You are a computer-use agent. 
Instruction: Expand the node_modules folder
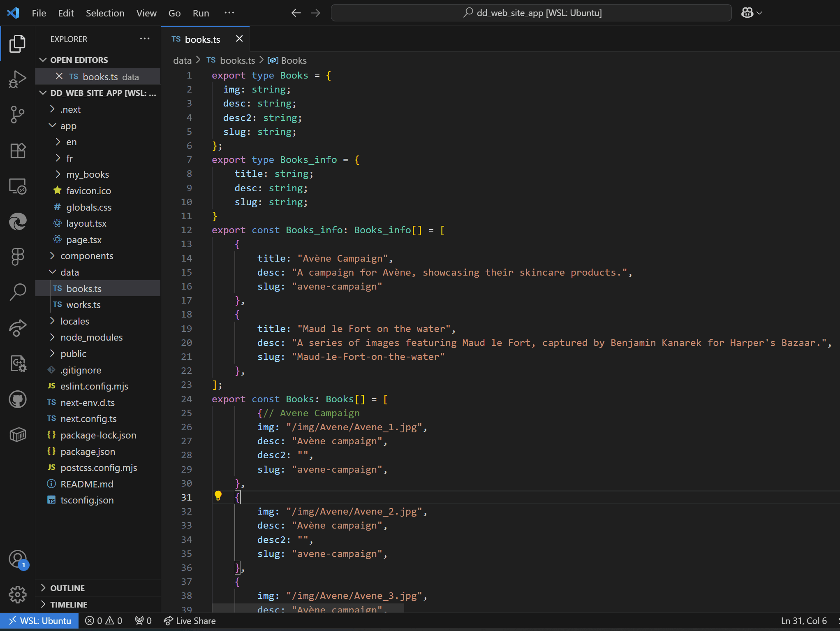pos(91,337)
